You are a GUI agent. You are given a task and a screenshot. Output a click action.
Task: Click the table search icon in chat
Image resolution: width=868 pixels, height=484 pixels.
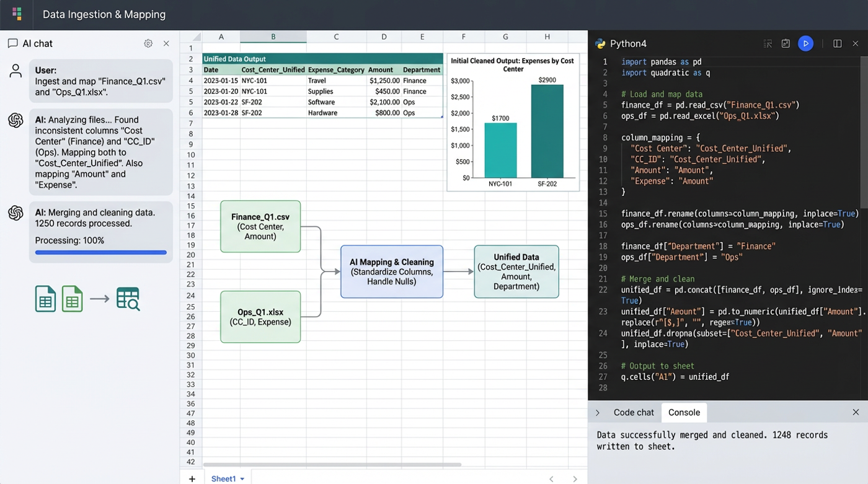(128, 299)
